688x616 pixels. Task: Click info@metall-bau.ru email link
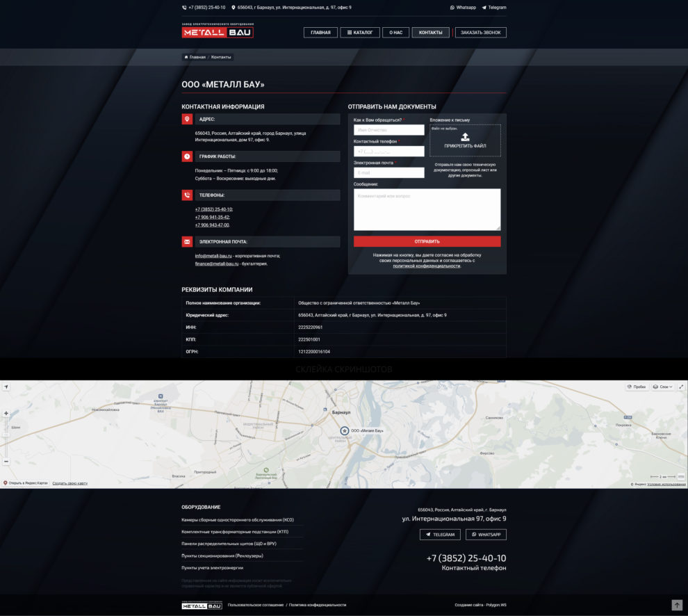(213, 256)
